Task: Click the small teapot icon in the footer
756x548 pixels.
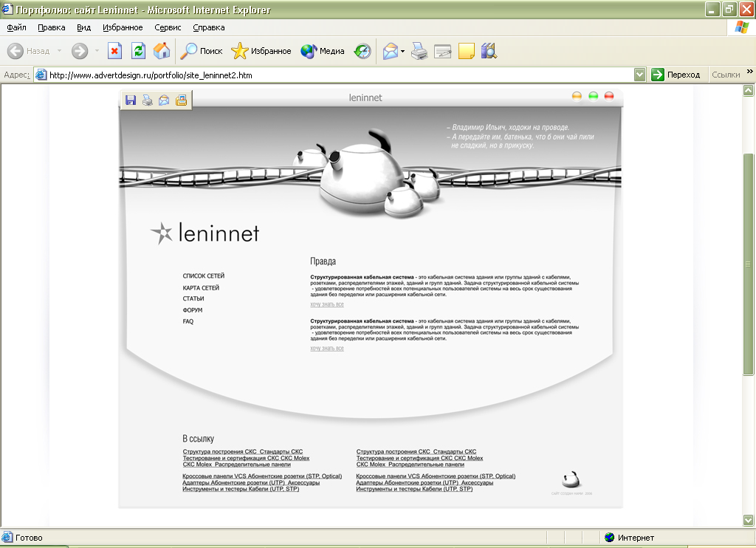Action: [571, 479]
